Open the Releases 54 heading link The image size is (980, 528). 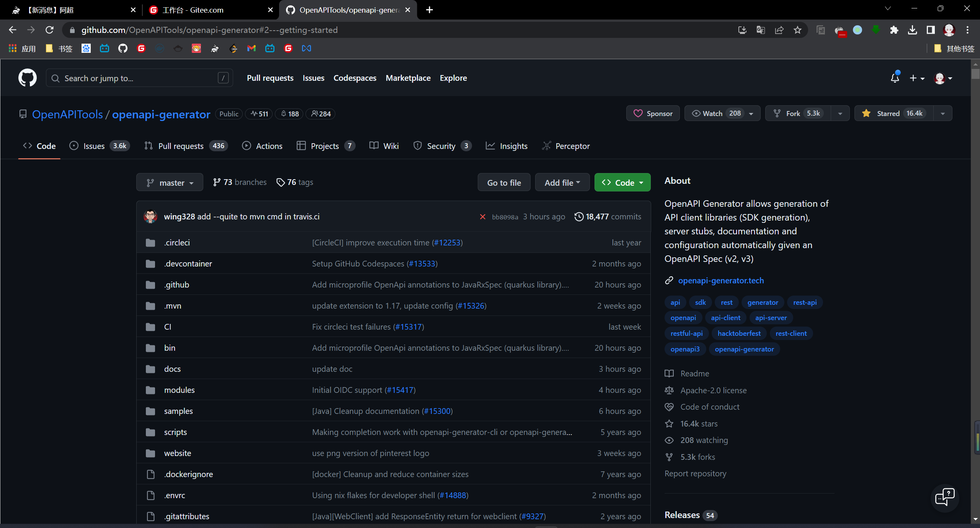691,515
